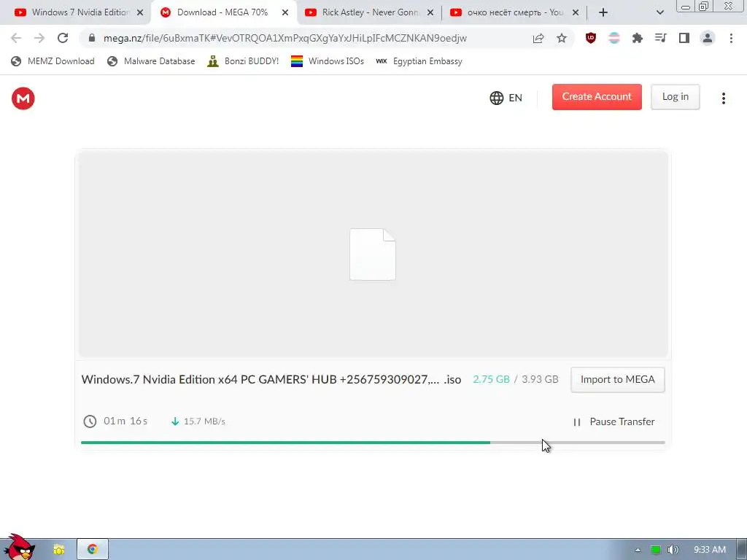747x560 pixels.
Task: Click the striped flag extension icon
Action: tap(614, 38)
